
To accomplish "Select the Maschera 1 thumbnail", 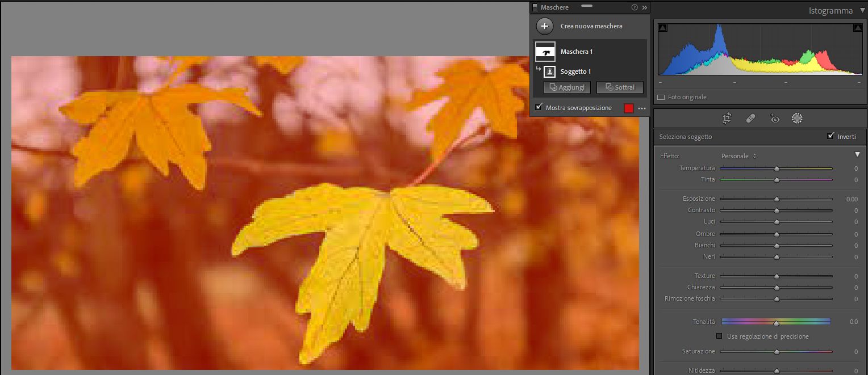I will 545,52.
